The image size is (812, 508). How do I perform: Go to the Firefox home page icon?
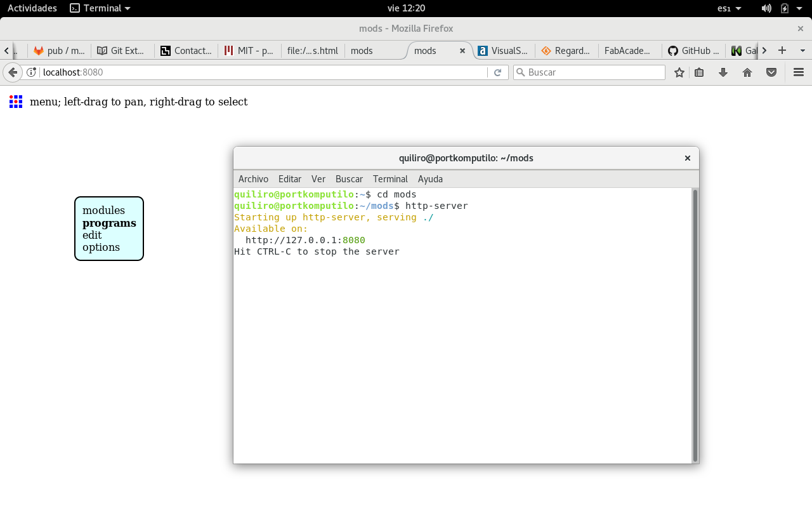click(x=747, y=72)
